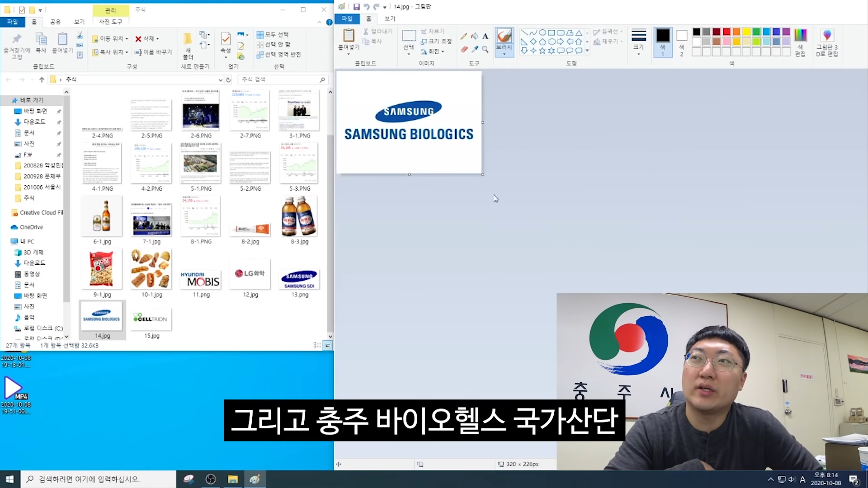Open the Explorer File tab
This screenshot has height=488, width=868.
tap(12, 22)
